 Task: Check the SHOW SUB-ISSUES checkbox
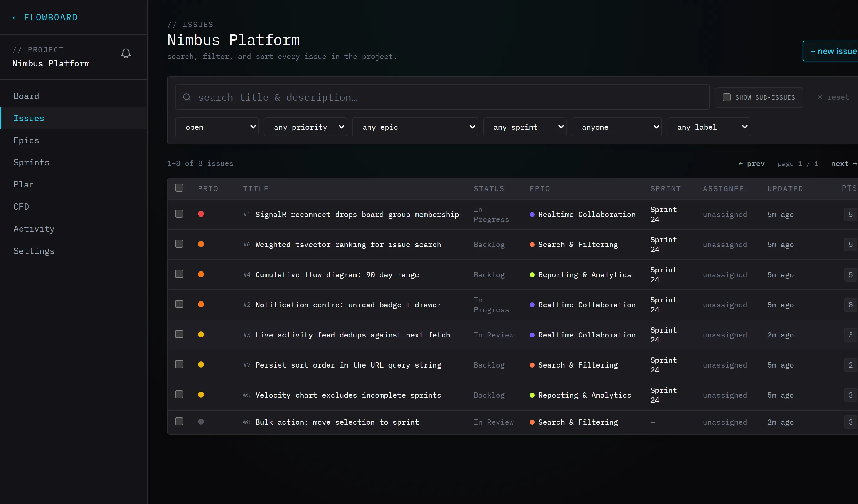(x=726, y=97)
